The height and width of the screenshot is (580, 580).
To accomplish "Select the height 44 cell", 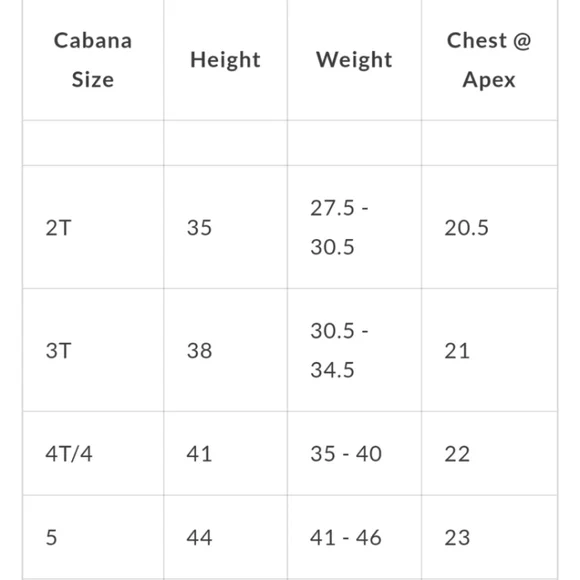I will [225, 537].
